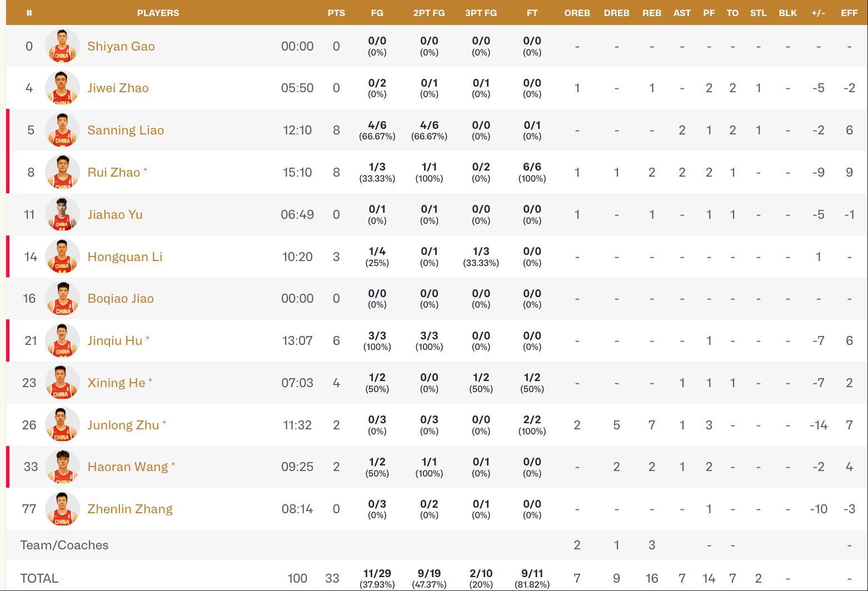Select Jiwei Zhao's minutes 05:50
The height and width of the screenshot is (591, 868).
pos(297,88)
